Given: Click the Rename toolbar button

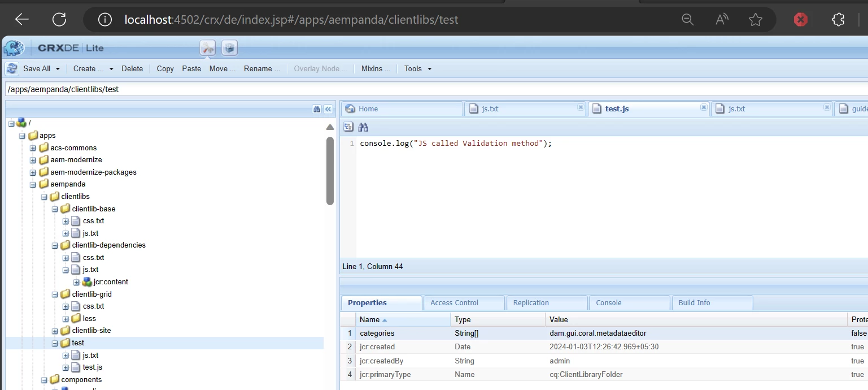Looking at the screenshot, I should [262, 68].
